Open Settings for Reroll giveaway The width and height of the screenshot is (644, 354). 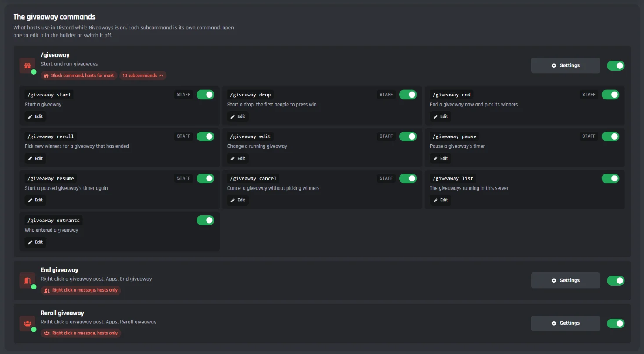point(566,323)
